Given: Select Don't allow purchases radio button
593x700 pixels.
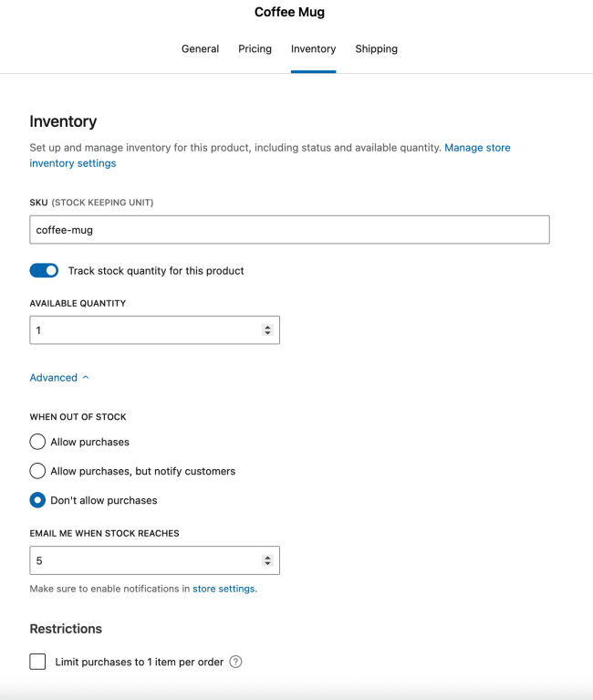Looking at the screenshot, I should pos(37,500).
